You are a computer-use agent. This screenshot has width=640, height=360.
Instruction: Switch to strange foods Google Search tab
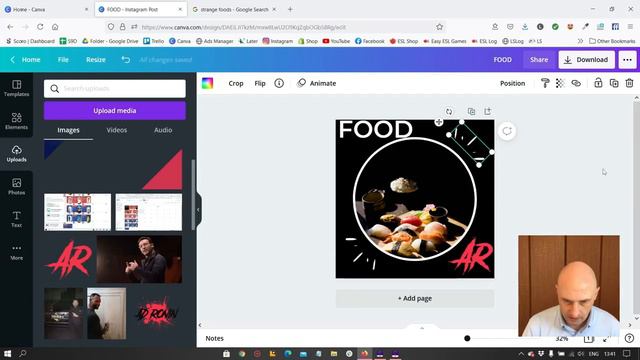(234, 9)
